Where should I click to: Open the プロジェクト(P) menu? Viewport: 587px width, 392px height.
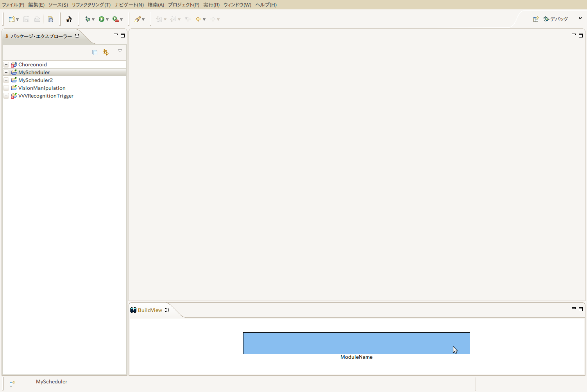[183, 5]
